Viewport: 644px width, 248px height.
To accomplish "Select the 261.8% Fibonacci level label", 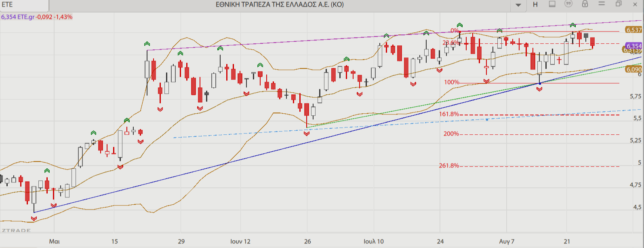I will [x=449, y=165].
